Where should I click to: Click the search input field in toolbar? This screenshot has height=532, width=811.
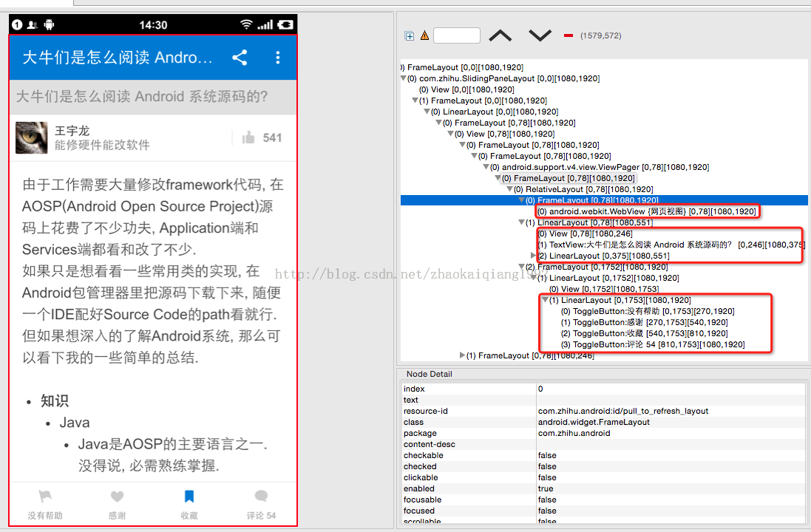click(x=457, y=35)
